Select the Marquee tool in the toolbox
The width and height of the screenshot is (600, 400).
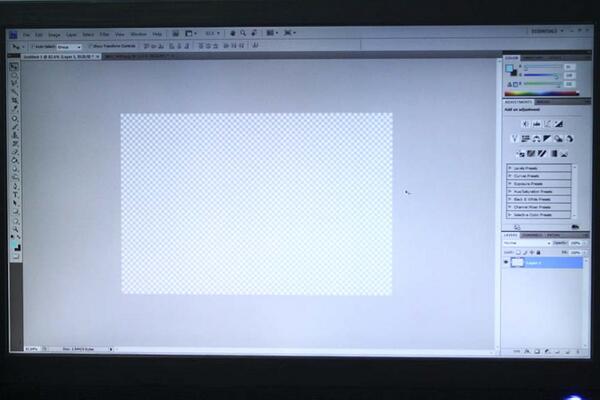(x=15, y=75)
